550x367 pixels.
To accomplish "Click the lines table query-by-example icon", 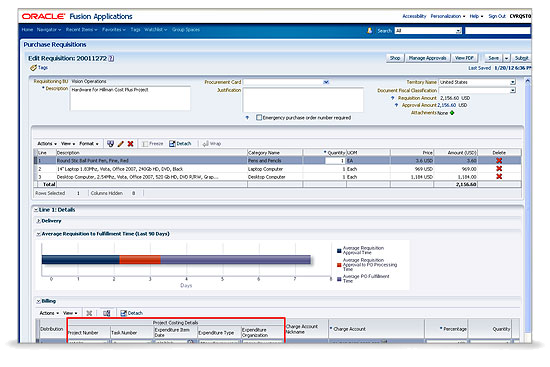I will (x=110, y=144).
